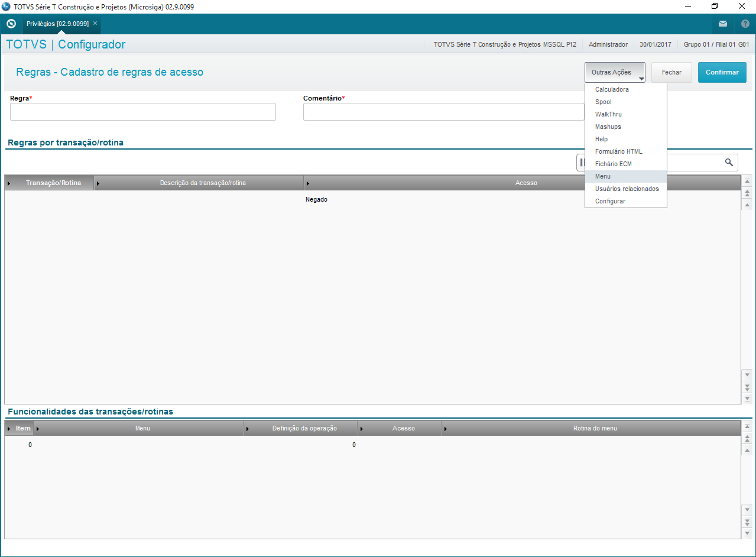This screenshot has width=756, height=557.
Task: Close the Privilégios tab with the X icon
Action: (95, 23)
